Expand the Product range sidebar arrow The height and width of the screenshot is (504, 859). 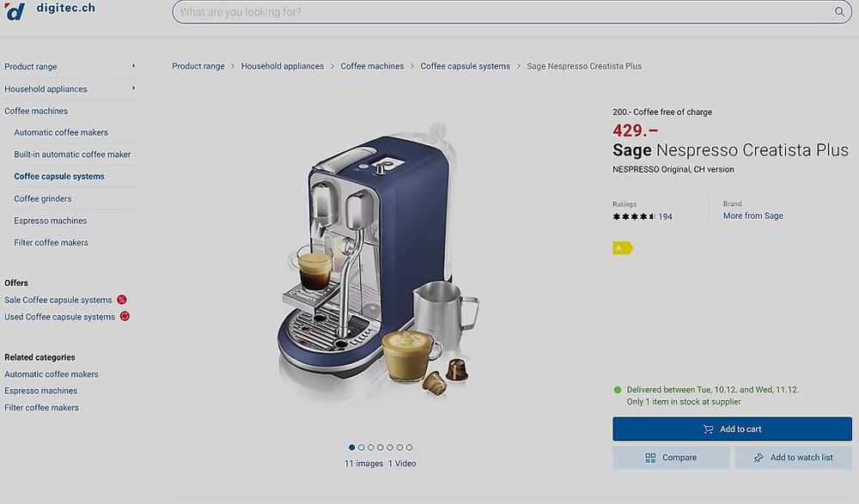pos(133,66)
